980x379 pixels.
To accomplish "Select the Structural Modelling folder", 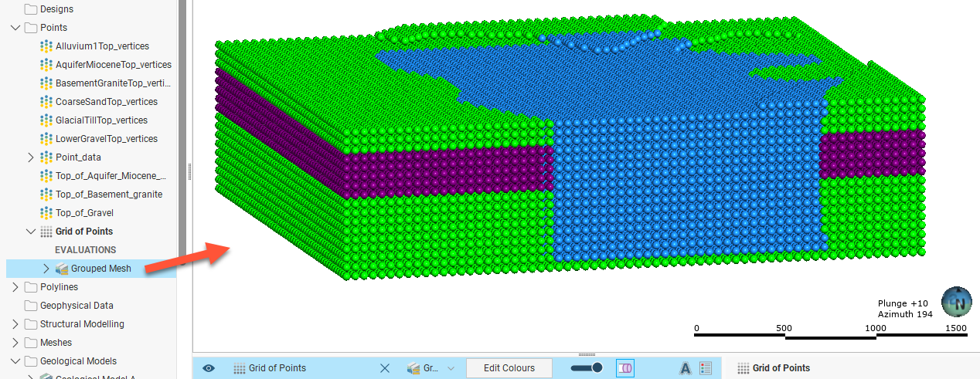I will tap(81, 324).
